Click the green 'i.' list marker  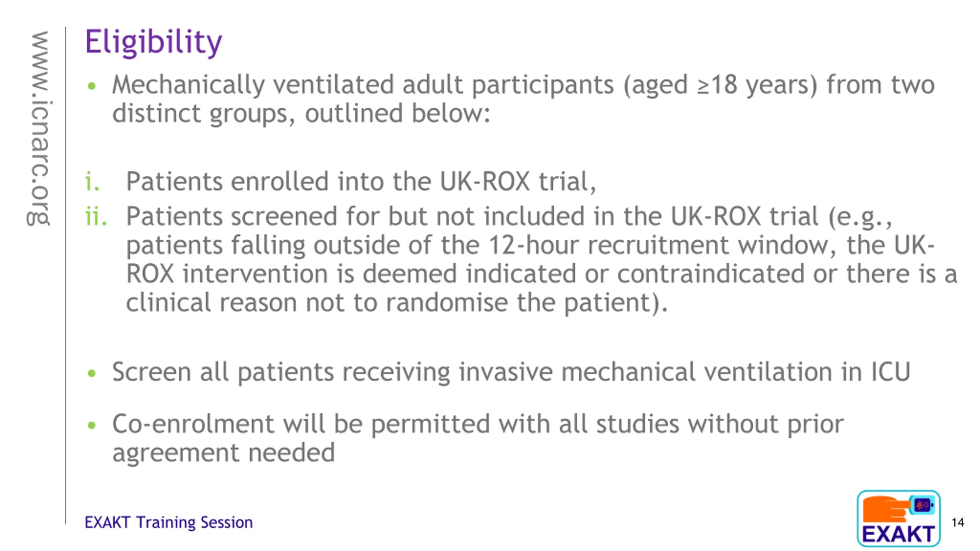pos(92,181)
